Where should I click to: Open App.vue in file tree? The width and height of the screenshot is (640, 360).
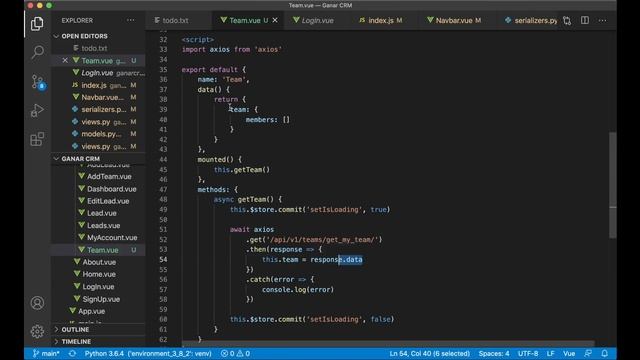click(x=91, y=311)
